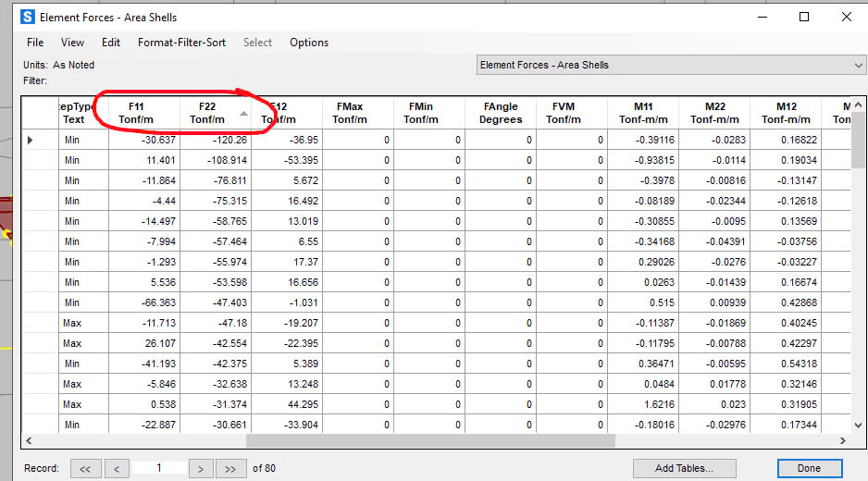The image size is (868, 481).
Task: Click the Add Tables button
Action: pyautogui.click(x=685, y=468)
